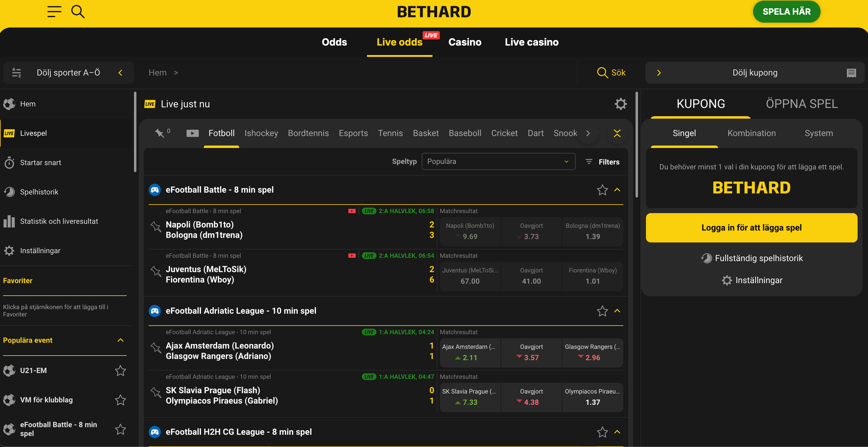This screenshot has height=447, width=868.
Task: Collapse the eFootball H2H CG League section
Action: (617, 431)
